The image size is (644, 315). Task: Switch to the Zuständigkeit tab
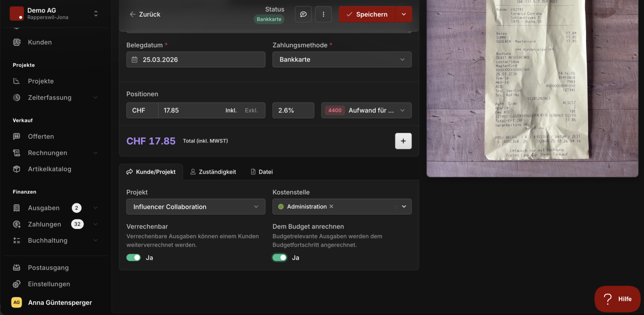click(x=213, y=172)
